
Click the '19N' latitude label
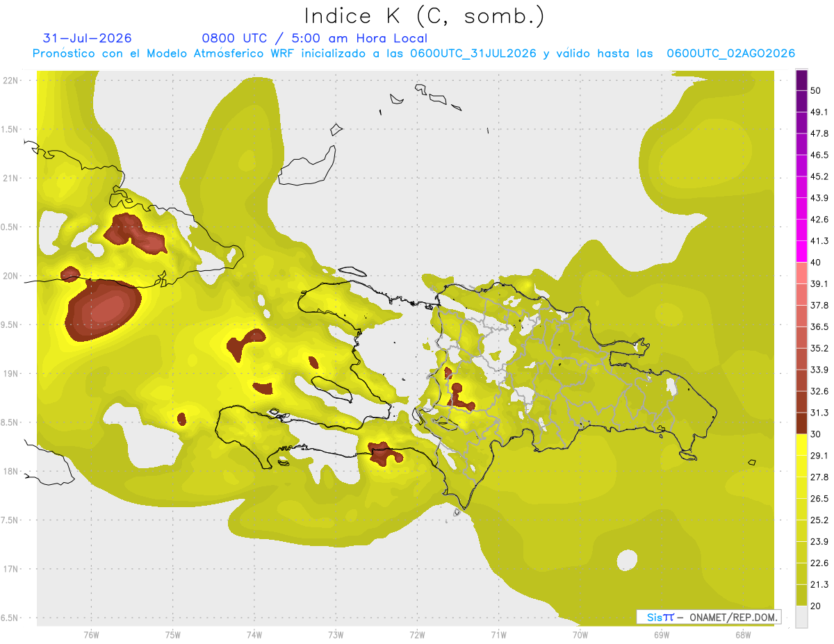pos(12,373)
